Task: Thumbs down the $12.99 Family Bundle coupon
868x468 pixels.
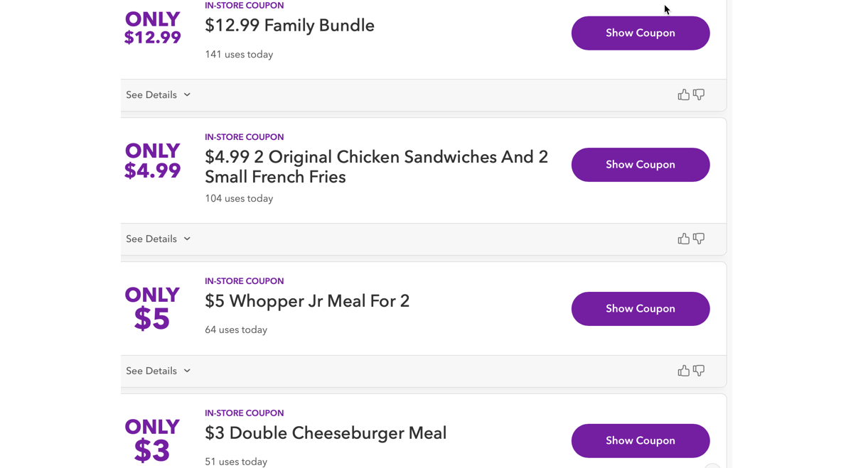Action: (x=699, y=94)
